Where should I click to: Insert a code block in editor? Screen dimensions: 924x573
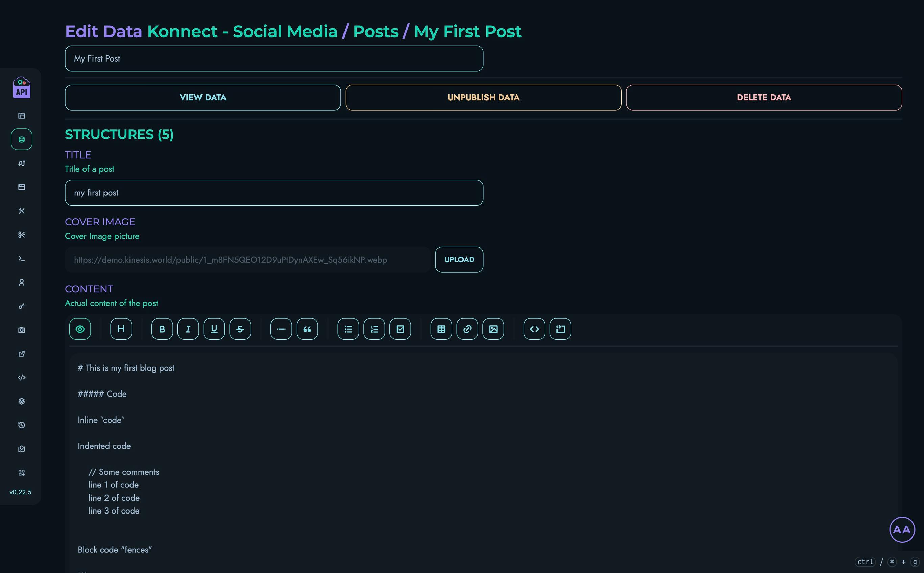(561, 329)
